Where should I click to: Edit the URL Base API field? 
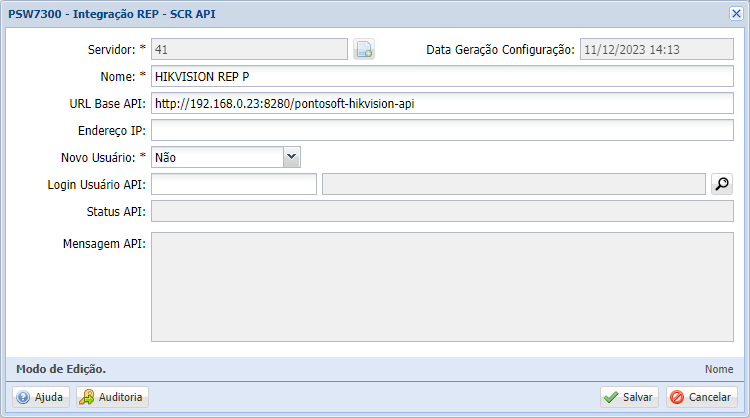click(x=442, y=103)
